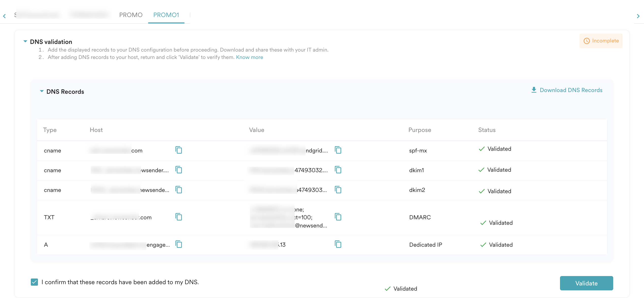The height and width of the screenshot is (298, 644).
Task: Copy the dkim2 record value
Action: 338,189
